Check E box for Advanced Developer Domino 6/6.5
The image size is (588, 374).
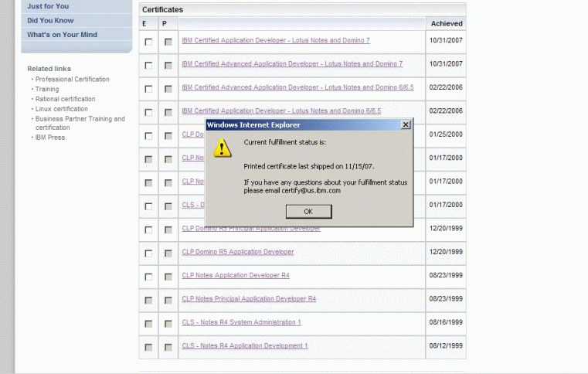click(x=148, y=89)
